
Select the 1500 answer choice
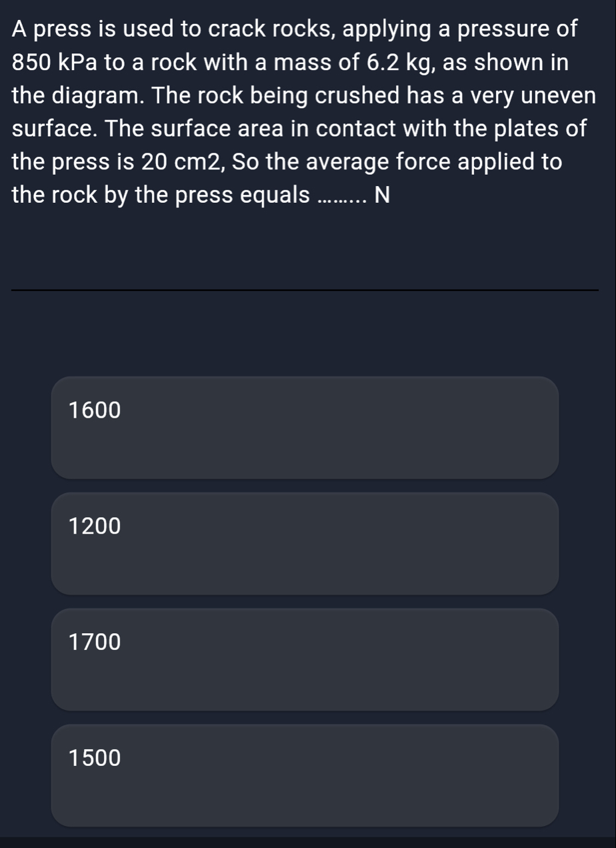(x=305, y=775)
